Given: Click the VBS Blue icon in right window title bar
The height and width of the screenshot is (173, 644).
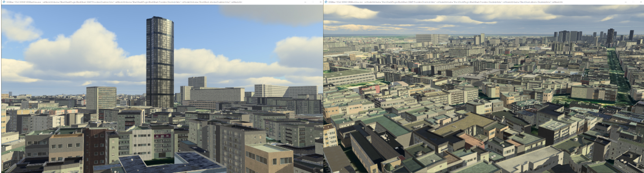Looking at the screenshot, I should [x=326, y=2].
